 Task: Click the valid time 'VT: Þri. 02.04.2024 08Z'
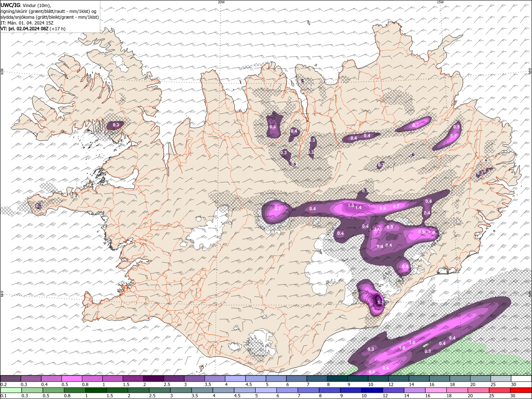(x=25, y=29)
